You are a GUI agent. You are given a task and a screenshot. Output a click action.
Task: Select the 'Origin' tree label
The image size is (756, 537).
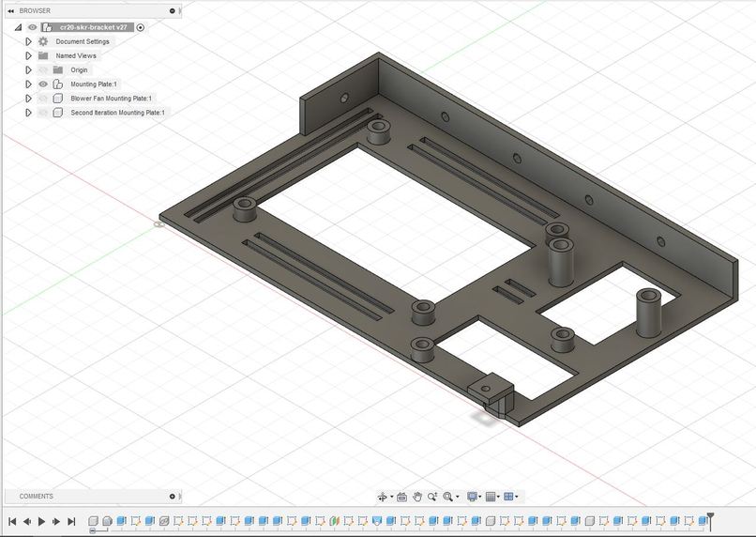[79, 70]
